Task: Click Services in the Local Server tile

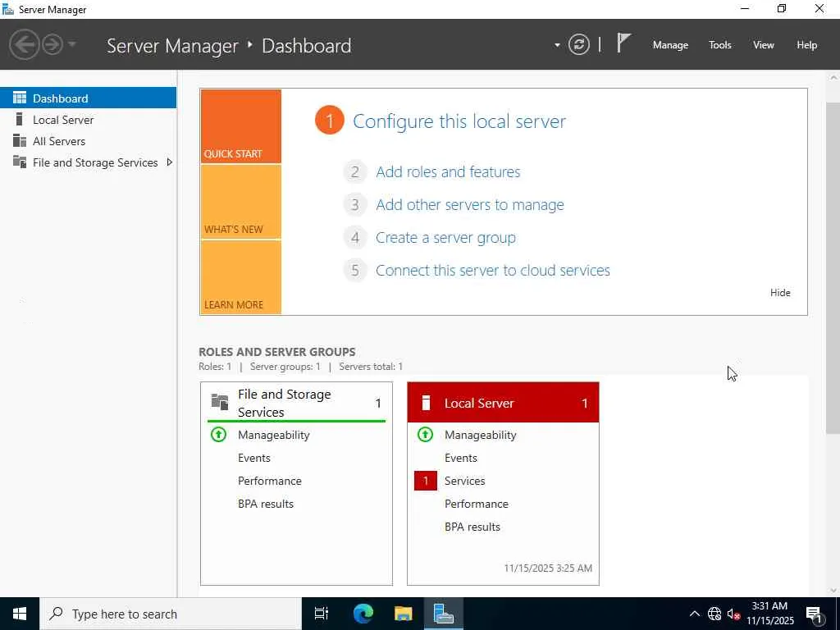Action: (464, 481)
